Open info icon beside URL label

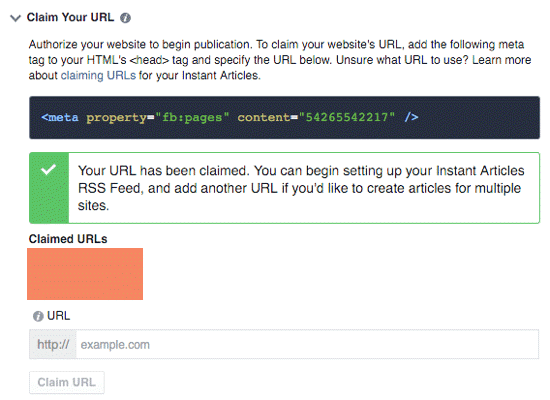(38, 316)
